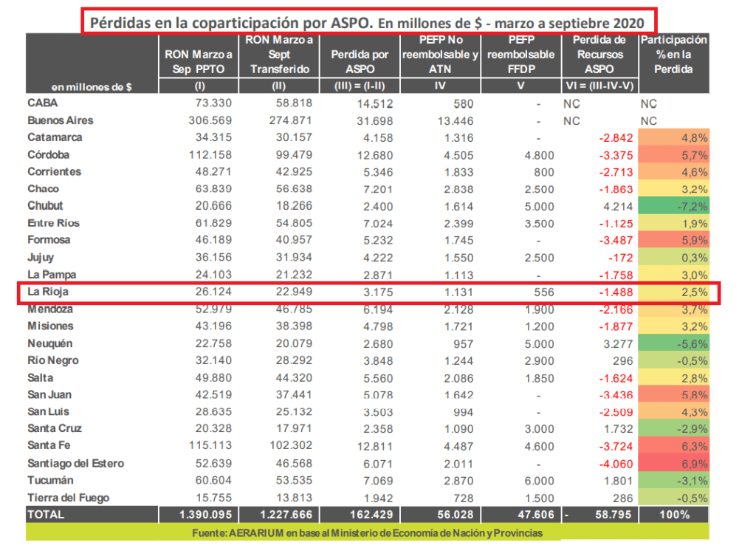Select the RON Marzo a Sept Transferido header

click(x=279, y=55)
